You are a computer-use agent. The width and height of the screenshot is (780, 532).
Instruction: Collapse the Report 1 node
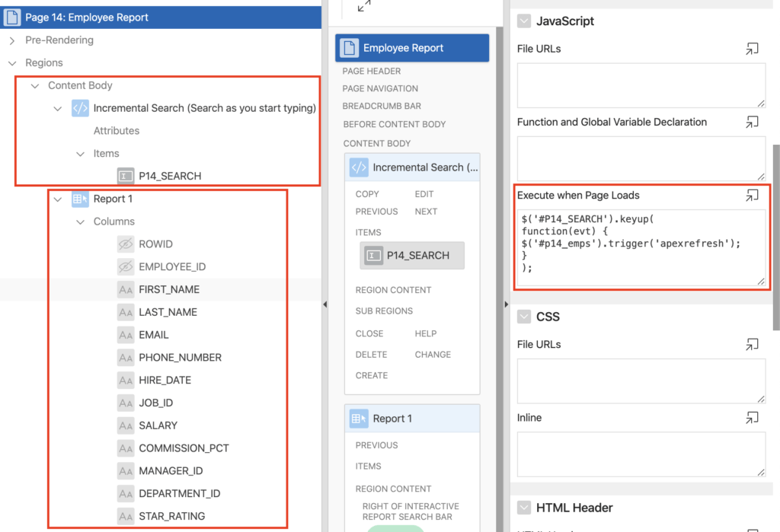pos(58,199)
